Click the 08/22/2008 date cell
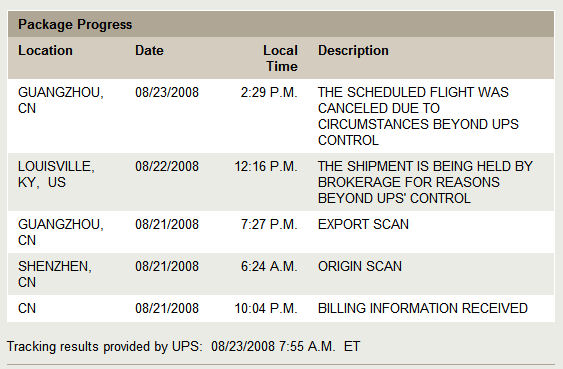This screenshot has height=369, width=563. pyautogui.click(x=167, y=166)
